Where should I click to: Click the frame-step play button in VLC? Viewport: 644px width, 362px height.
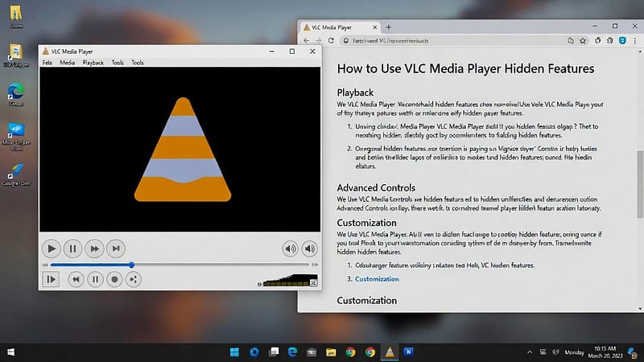[x=51, y=279]
